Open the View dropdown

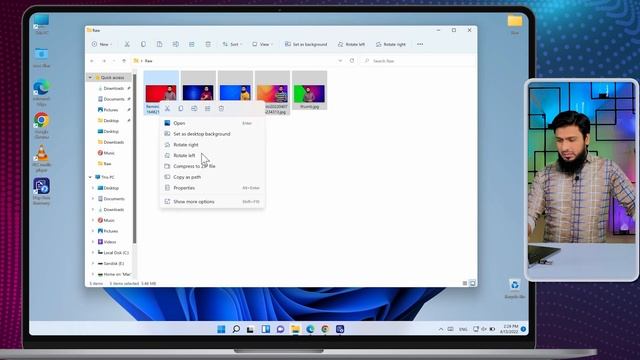tap(262, 44)
